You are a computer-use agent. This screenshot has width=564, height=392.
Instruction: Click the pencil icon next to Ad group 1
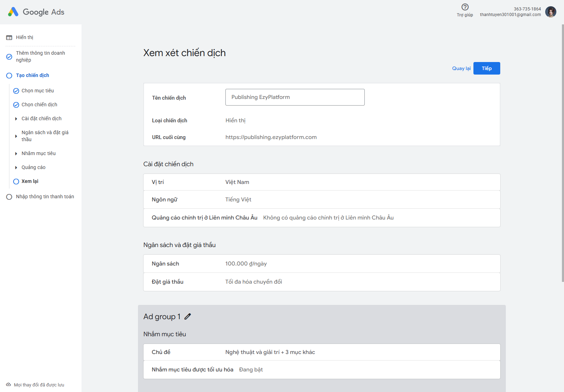pyautogui.click(x=188, y=316)
